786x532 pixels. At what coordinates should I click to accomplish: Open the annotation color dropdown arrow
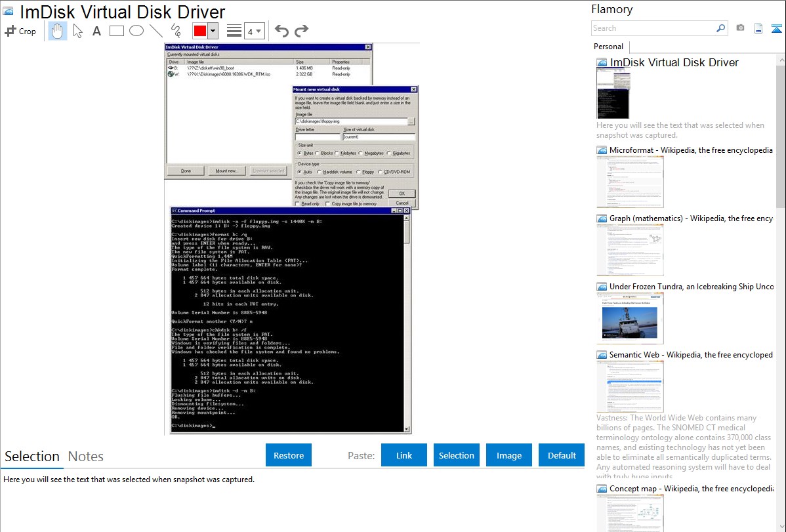[213, 31]
